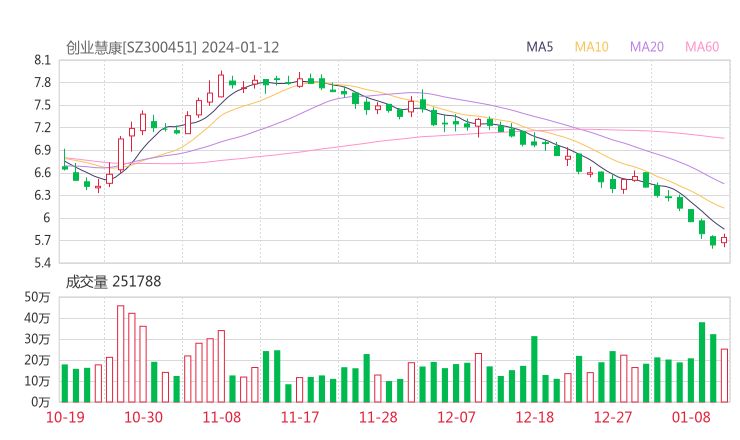740x440 pixels.
Task: Click the MA10 legend label
Action: point(591,47)
